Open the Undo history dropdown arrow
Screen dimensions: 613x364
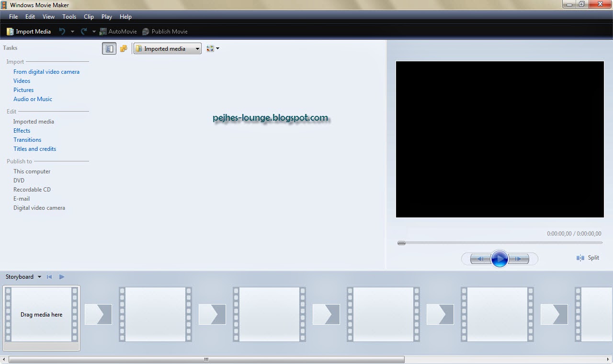point(72,31)
